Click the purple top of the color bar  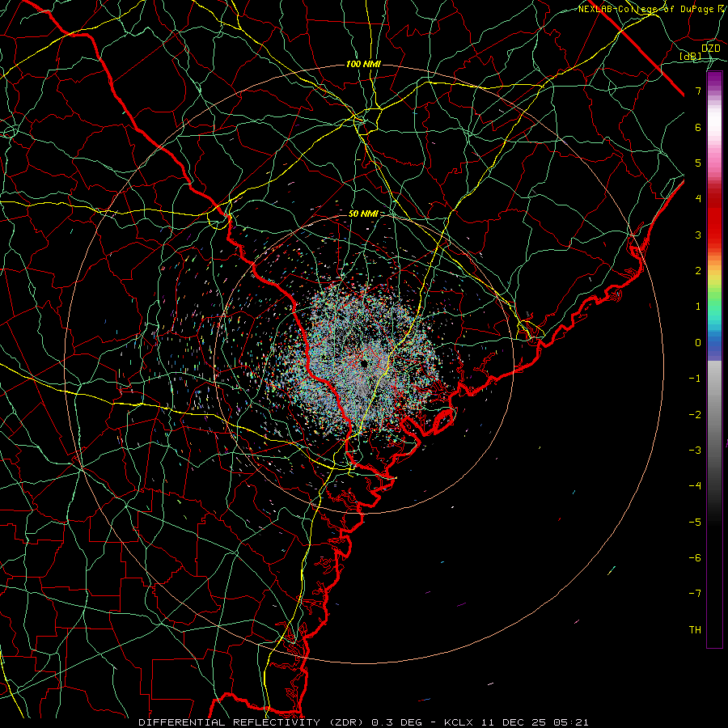pyautogui.click(x=714, y=80)
